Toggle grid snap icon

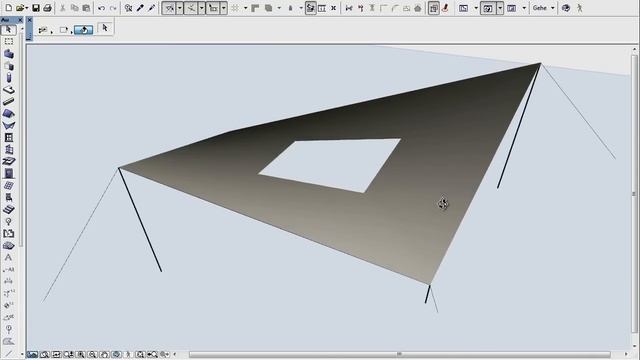235,8
